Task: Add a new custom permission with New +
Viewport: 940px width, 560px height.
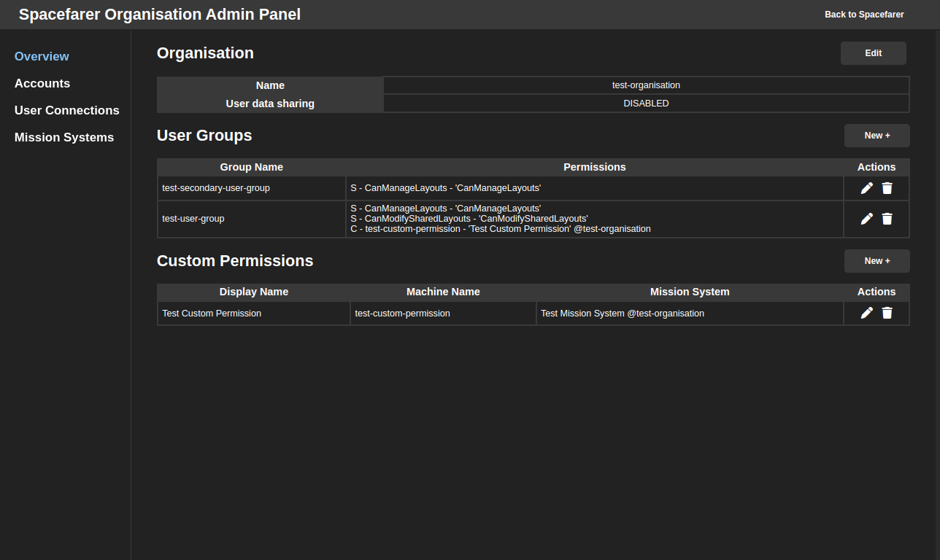Action: pos(877,261)
